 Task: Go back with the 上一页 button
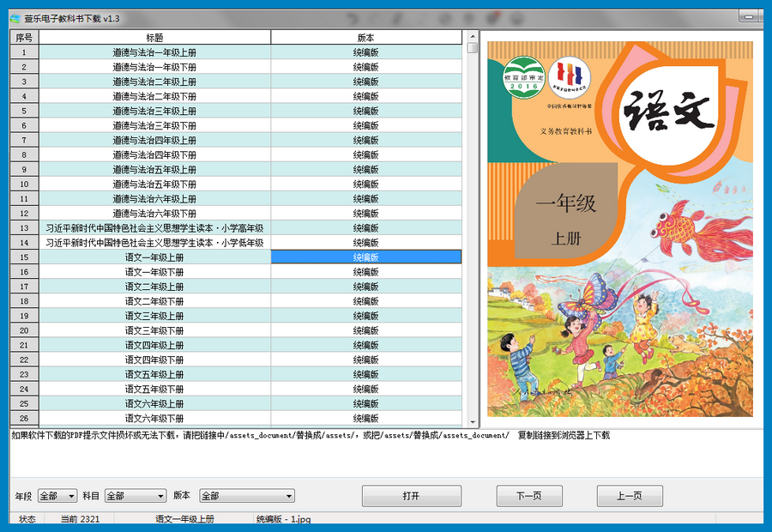point(630,496)
